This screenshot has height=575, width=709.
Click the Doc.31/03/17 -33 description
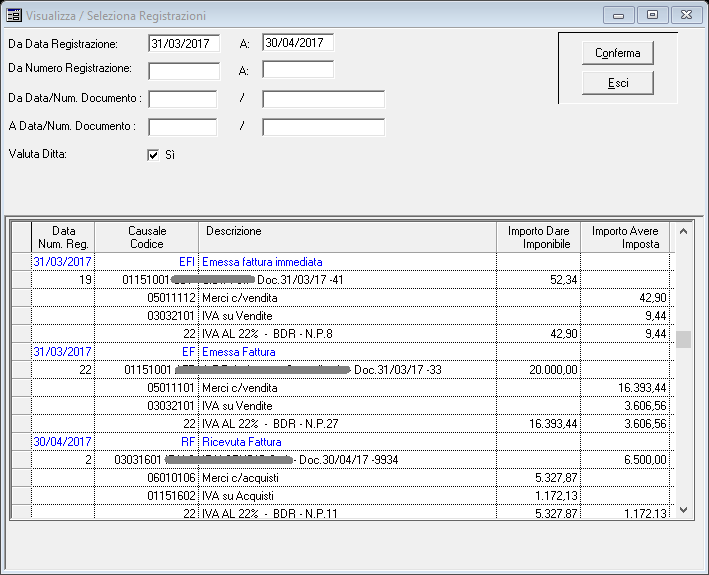398,370
